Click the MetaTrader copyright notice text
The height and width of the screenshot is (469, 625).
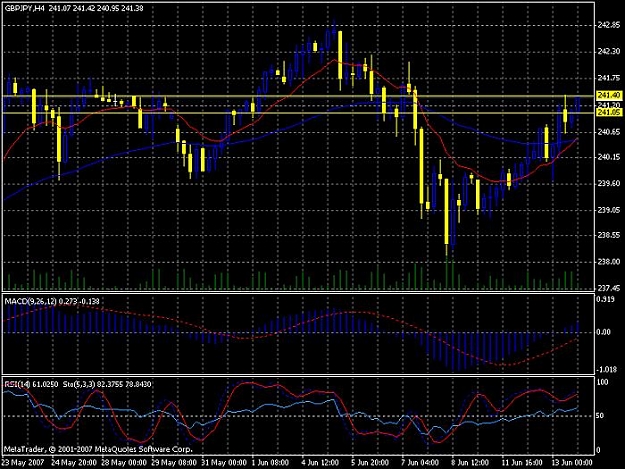click(x=98, y=449)
